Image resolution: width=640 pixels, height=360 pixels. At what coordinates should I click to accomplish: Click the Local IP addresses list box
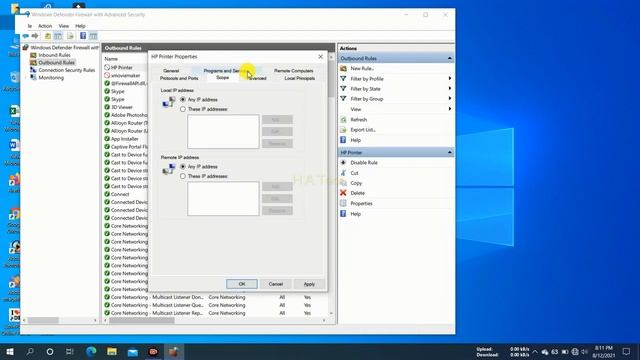(x=223, y=131)
